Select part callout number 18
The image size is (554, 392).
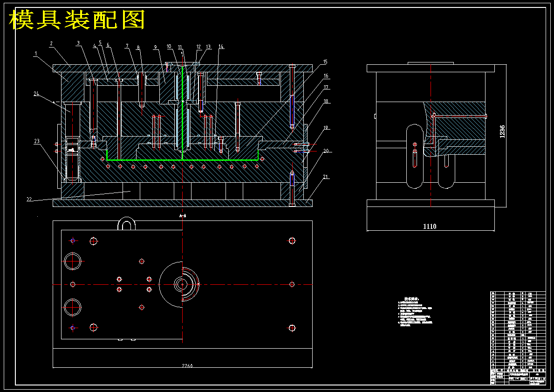(326, 101)
